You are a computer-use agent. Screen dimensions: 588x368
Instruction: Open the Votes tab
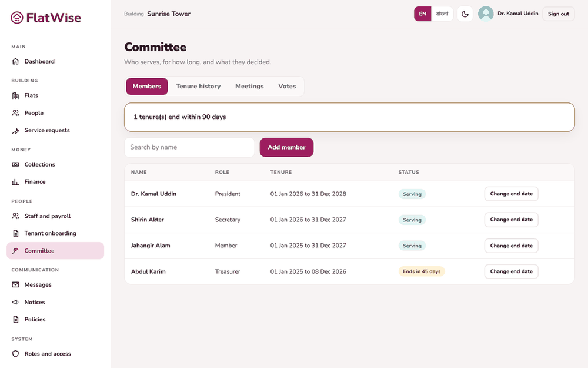point(288,87)
